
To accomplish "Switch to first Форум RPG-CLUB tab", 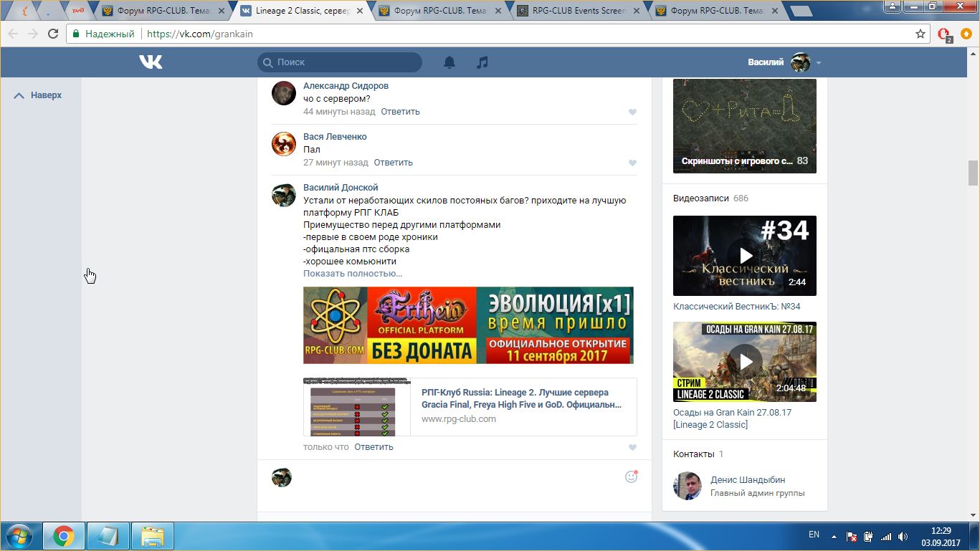I will (165, 11).
